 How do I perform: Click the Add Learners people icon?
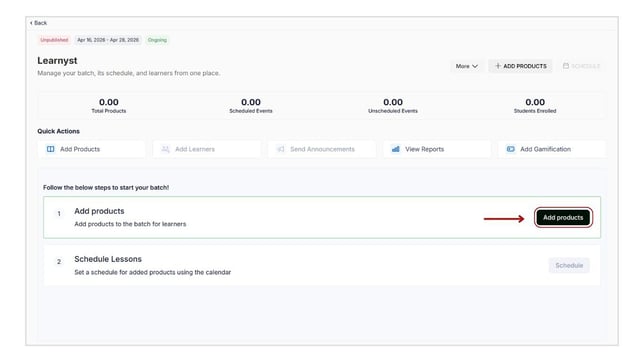click(166, 149)
